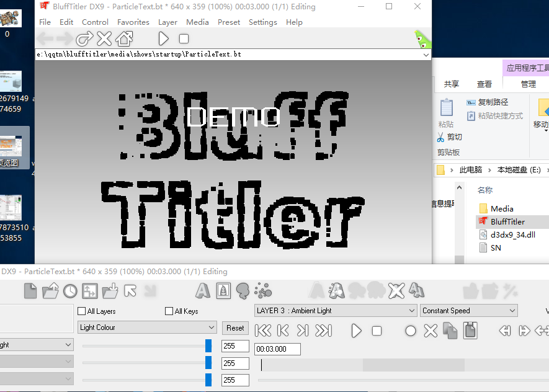This screenshot has width=549, height=392.
Task: Select the Media folder in Explorer
Action: pos(502,208)
